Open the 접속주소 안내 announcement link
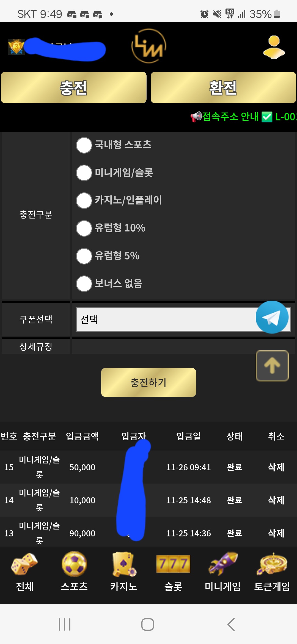Viewport: 297px width, 644px height. point(230,117)
